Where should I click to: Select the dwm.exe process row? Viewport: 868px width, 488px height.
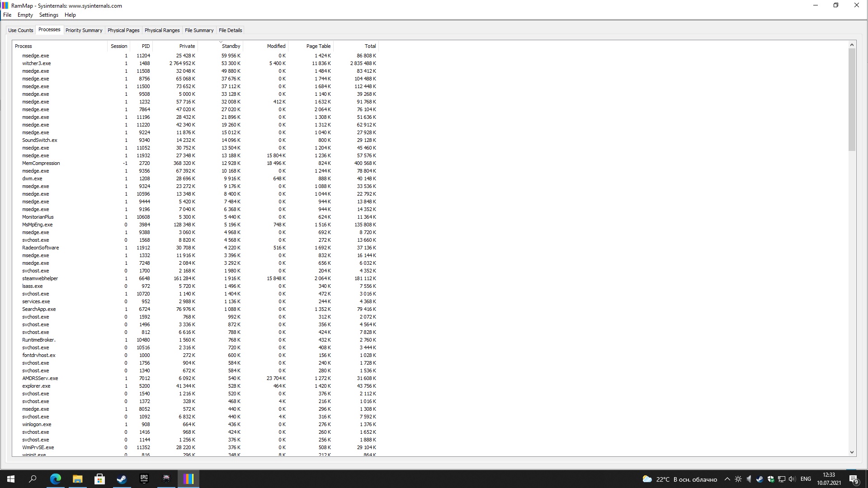click(195, 178)
